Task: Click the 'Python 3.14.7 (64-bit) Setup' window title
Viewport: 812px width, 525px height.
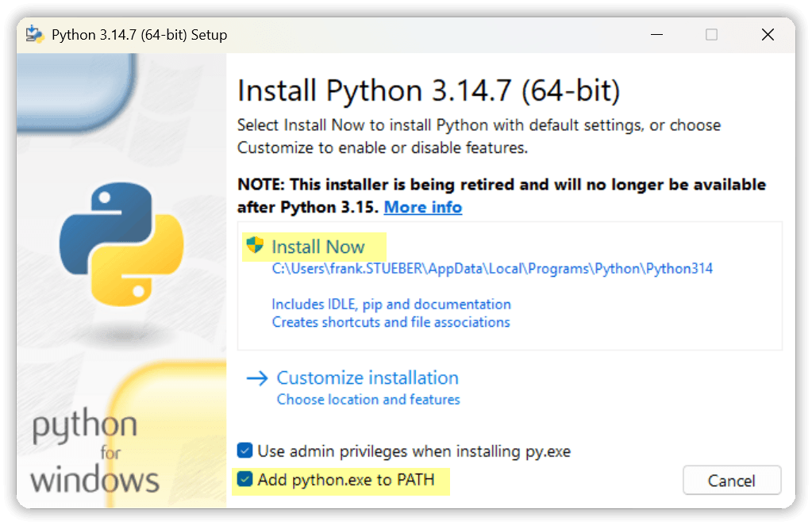Action: 140,35
